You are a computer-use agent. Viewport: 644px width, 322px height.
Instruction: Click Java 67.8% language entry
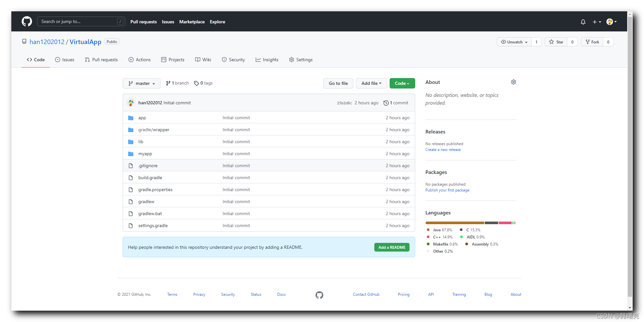(439, 230)
